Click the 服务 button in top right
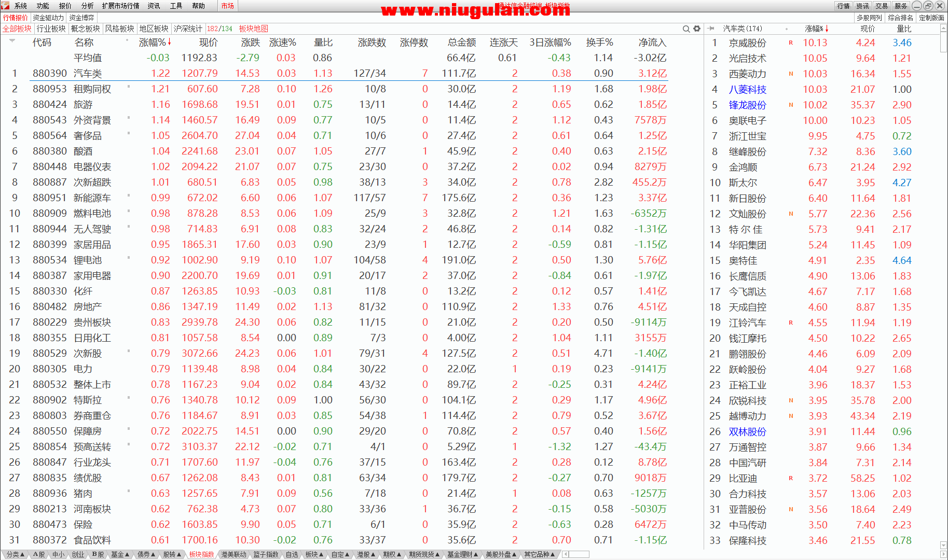 pos(901,6)
